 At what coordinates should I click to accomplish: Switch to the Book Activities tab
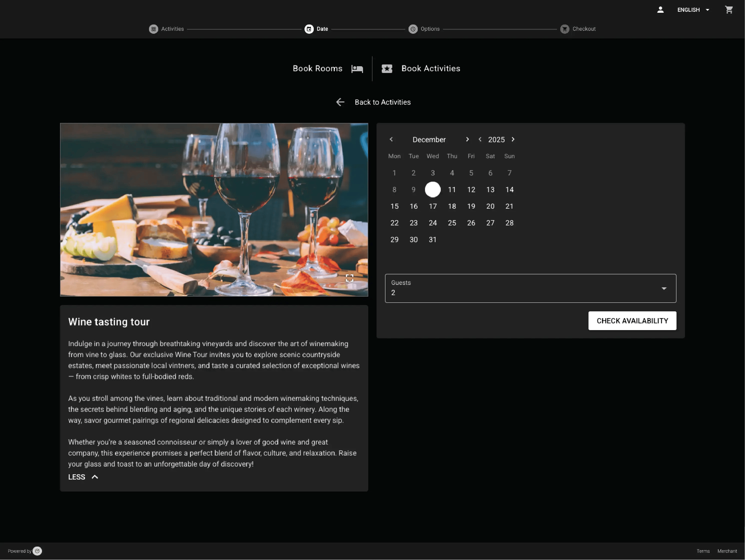tap(431, 68)
